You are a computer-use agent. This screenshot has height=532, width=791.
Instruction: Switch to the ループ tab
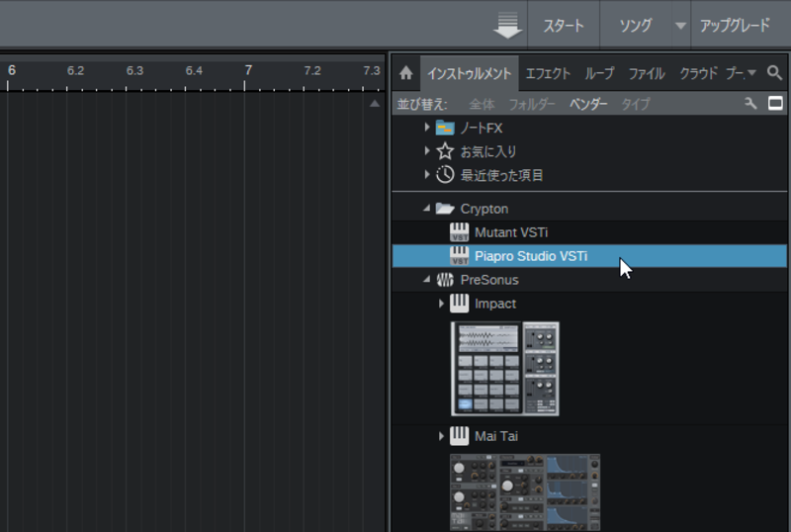[x=599, y=74]
